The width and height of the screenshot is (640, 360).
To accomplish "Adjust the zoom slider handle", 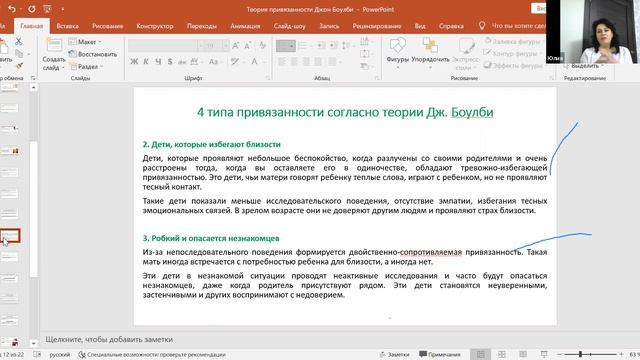I will point(580,354).
